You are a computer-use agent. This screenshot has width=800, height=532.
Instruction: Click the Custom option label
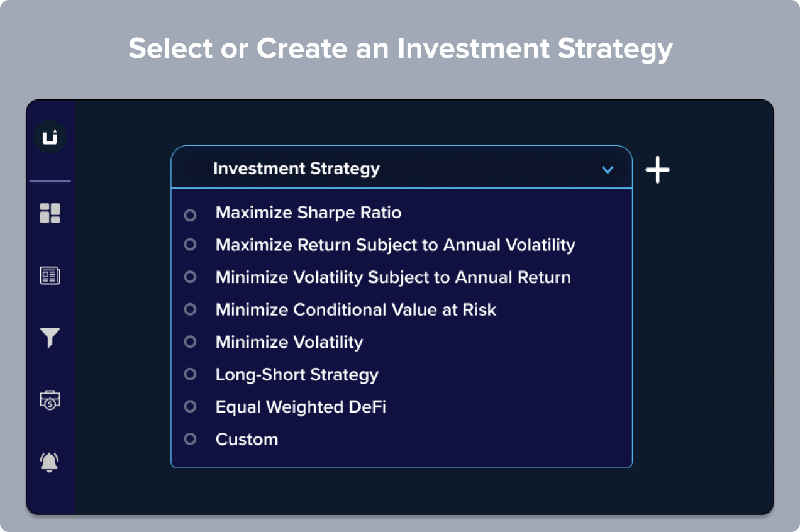point(247,439)
